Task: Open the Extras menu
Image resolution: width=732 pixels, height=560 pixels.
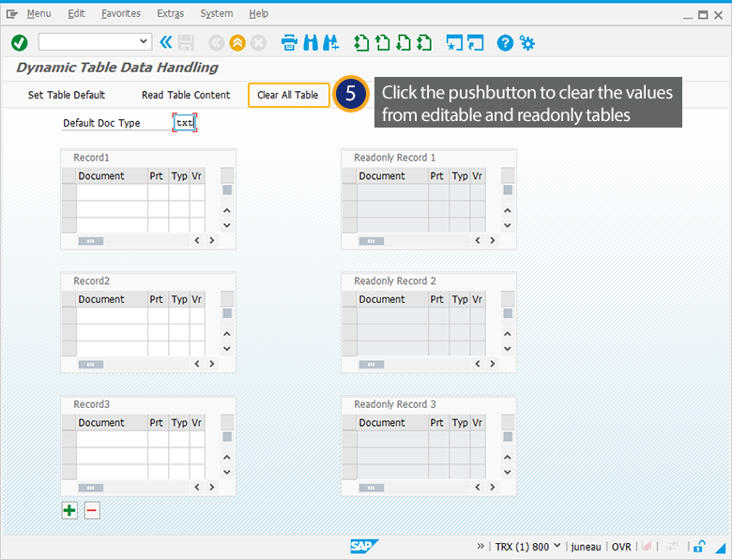Action: point(170,13)
